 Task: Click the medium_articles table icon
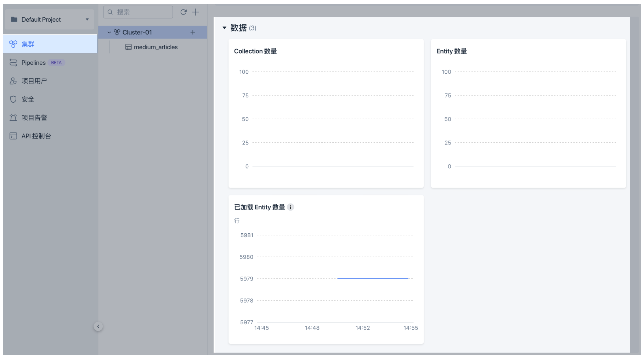click(x=129, y=47)
